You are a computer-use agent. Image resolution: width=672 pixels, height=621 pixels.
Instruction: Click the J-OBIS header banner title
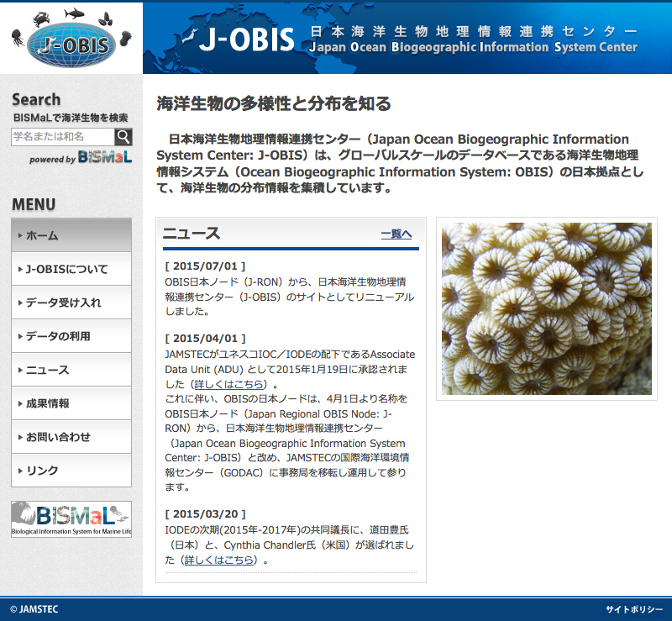tap(247, 39)
